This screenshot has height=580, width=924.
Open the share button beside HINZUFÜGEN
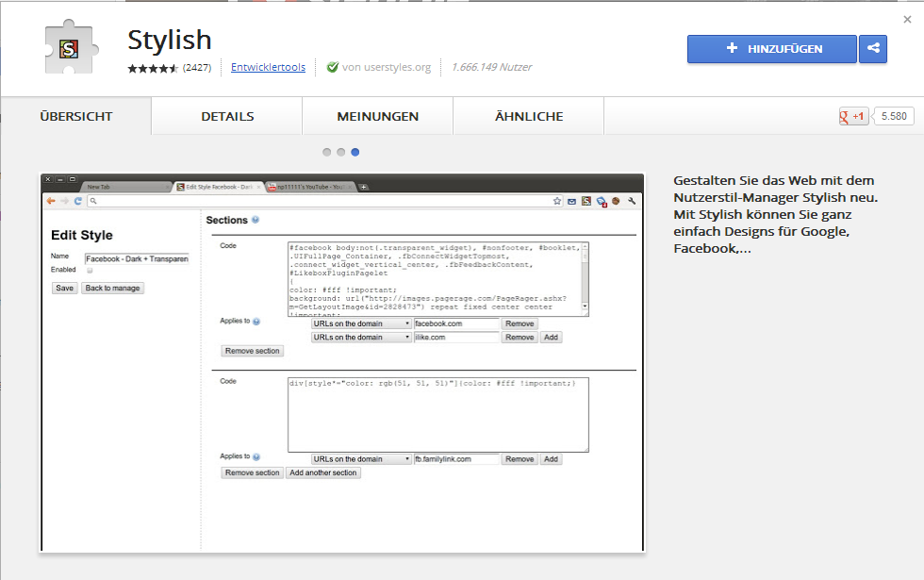click(873, 49)
